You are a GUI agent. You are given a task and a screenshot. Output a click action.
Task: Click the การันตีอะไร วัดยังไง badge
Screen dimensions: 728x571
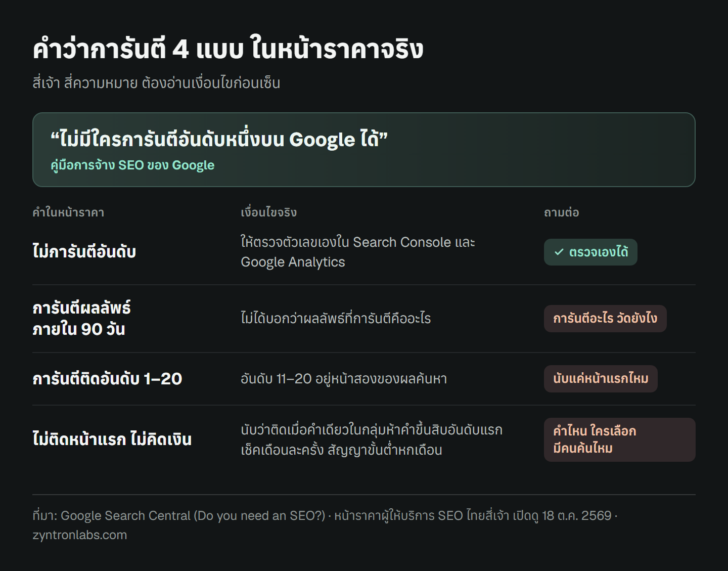pyautogui.click(x=605, y=319)
